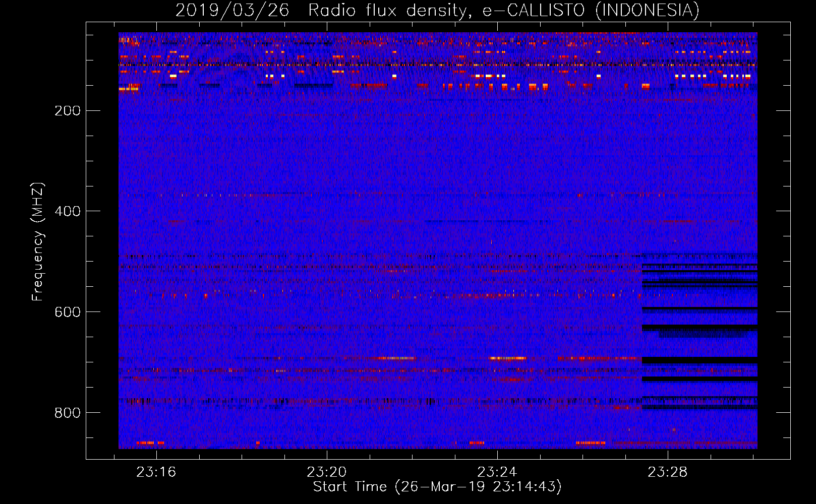
Task: Click the 200 frequency tick label
Action: pos(68,111)
